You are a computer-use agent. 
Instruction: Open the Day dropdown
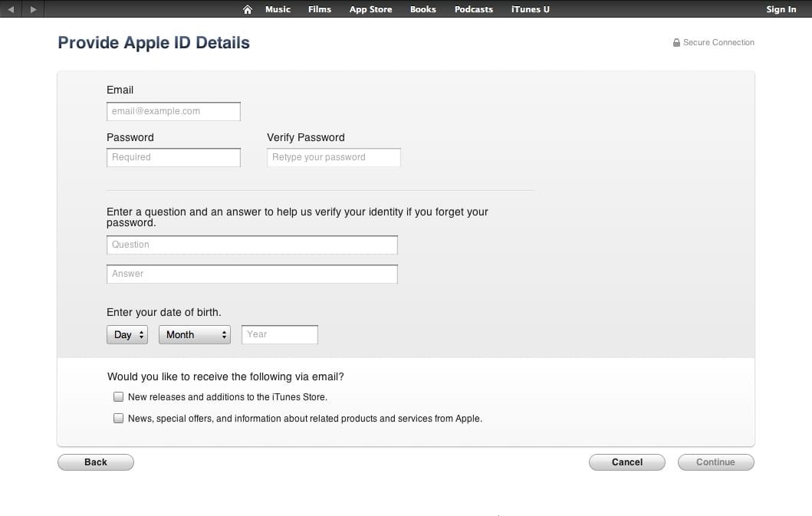tap(127, 335)
